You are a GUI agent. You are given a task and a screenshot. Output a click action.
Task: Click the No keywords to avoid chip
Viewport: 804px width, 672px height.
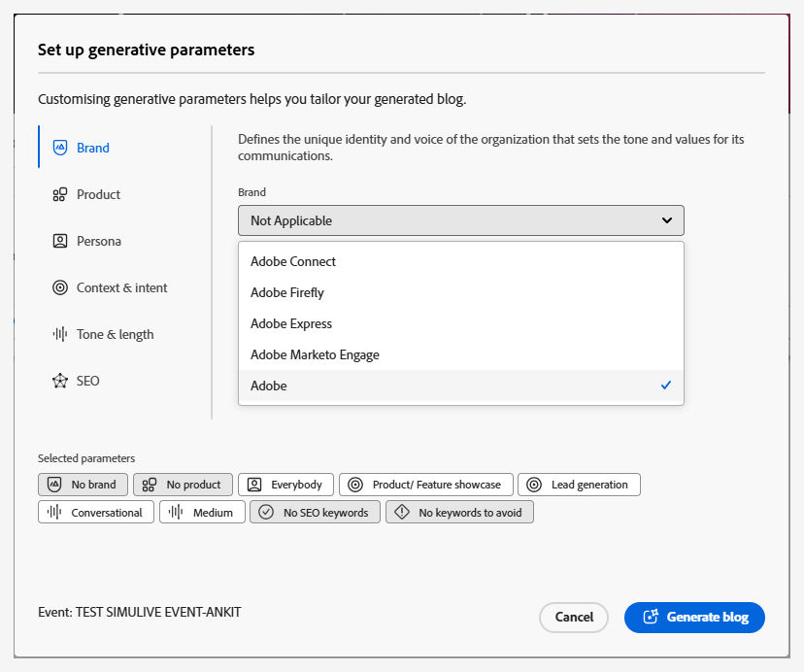(x=459, y=512)
